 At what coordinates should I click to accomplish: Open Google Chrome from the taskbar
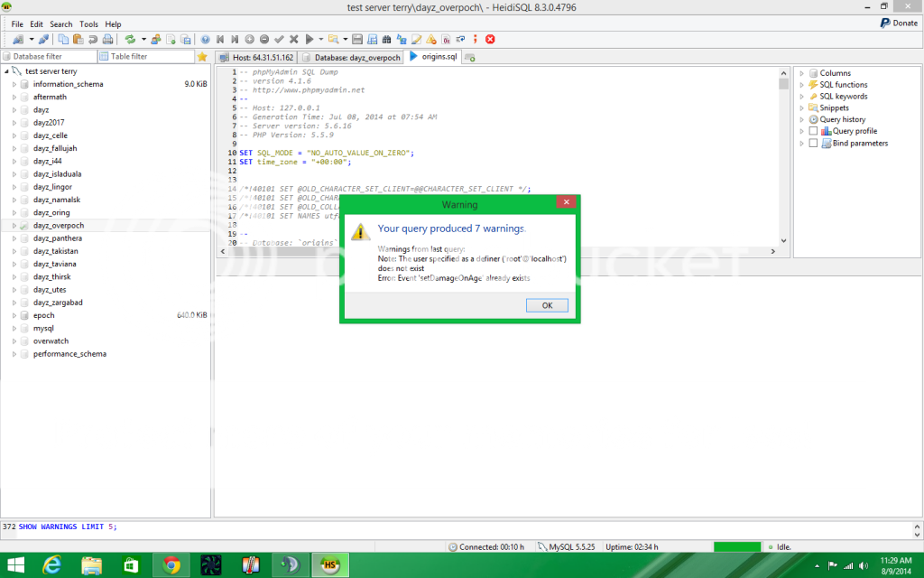click(171, 565)
